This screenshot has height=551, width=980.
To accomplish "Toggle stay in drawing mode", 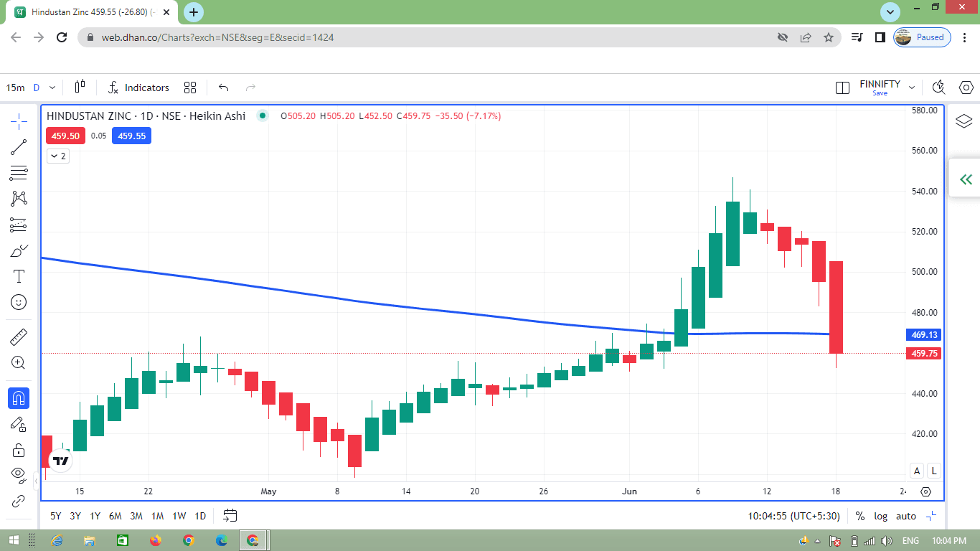I will [19, 424].
